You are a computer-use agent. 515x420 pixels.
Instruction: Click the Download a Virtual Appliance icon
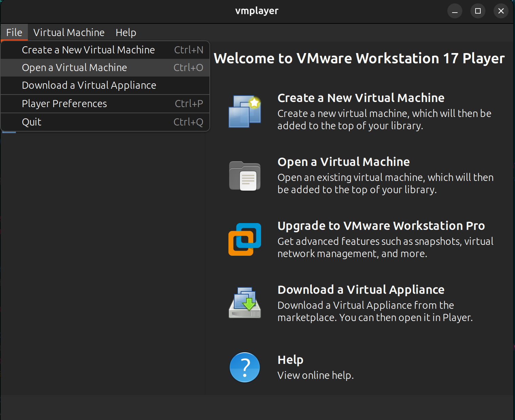pos(245,303)
